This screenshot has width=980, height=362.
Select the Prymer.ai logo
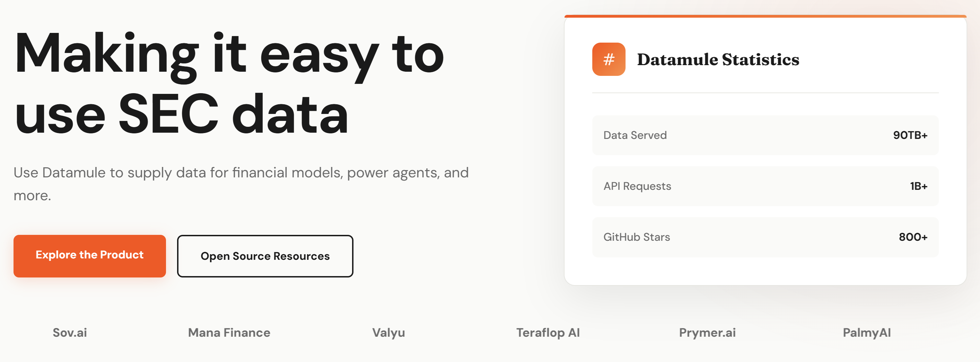[708, 333]
